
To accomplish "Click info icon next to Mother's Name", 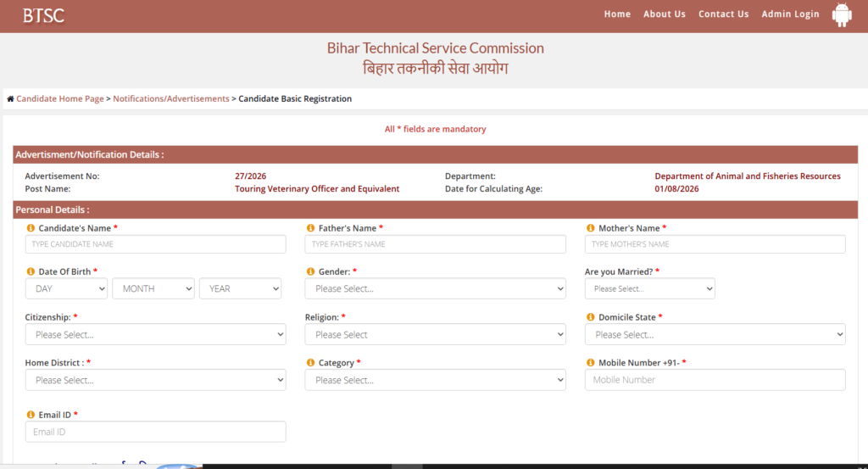I will [x=591, y=227].
